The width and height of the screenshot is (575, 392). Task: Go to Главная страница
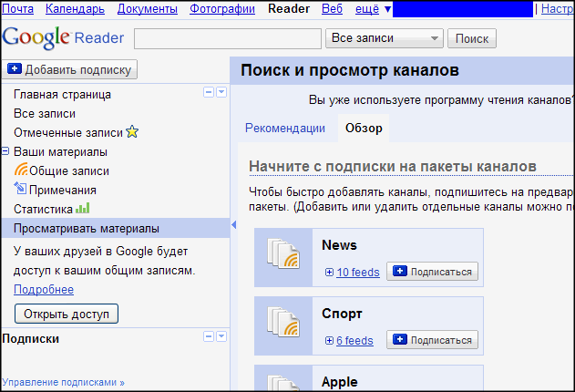[62, 94]
